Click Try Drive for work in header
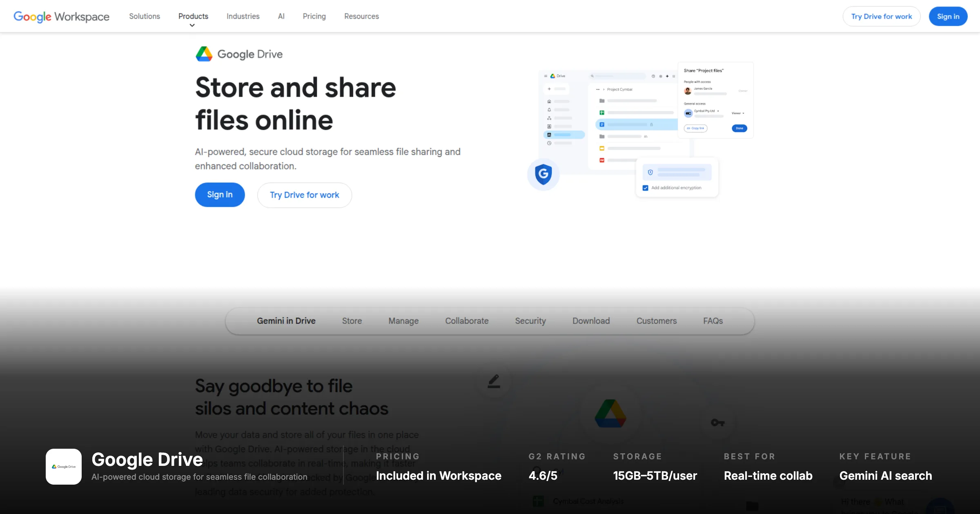The image size is (980, 514). (x=881, y=16)
